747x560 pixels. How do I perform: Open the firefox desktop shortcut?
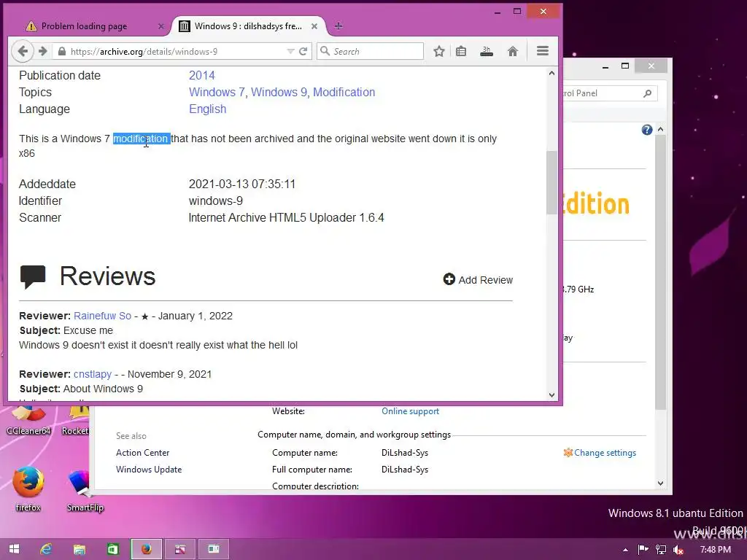(x=28, y=489)
